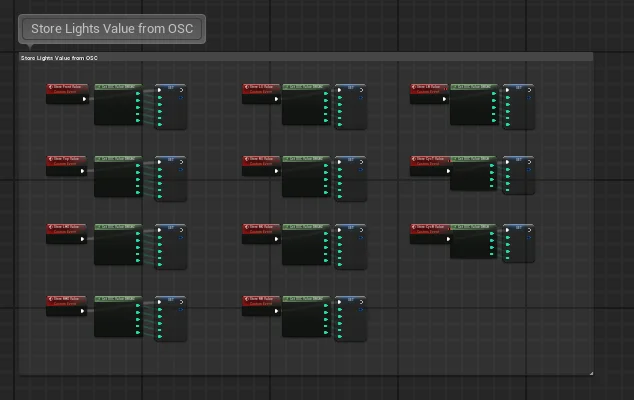Screen dimensions: 634x400
Task: Click the Store Lights Value from OSC comment bubble
Action: tap(112, 29)
